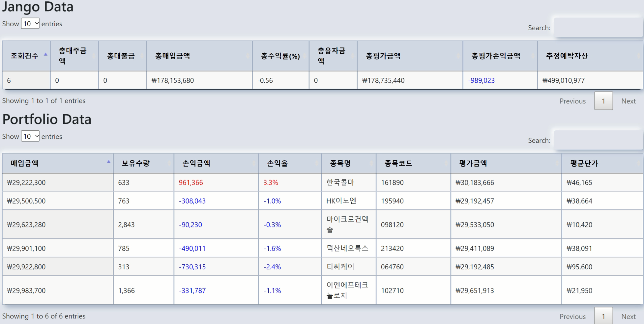
Task: Select the -308,043 loss value
Action: [x=192, y=201]
